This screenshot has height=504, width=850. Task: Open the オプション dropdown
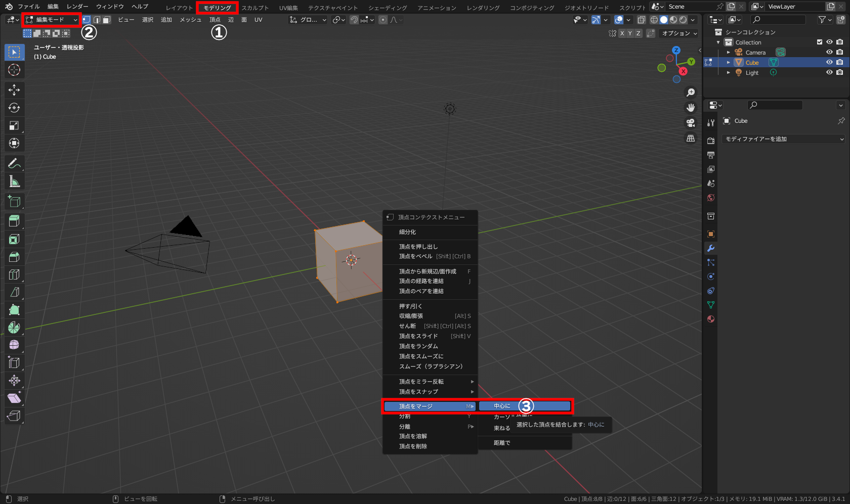point(679,33)
